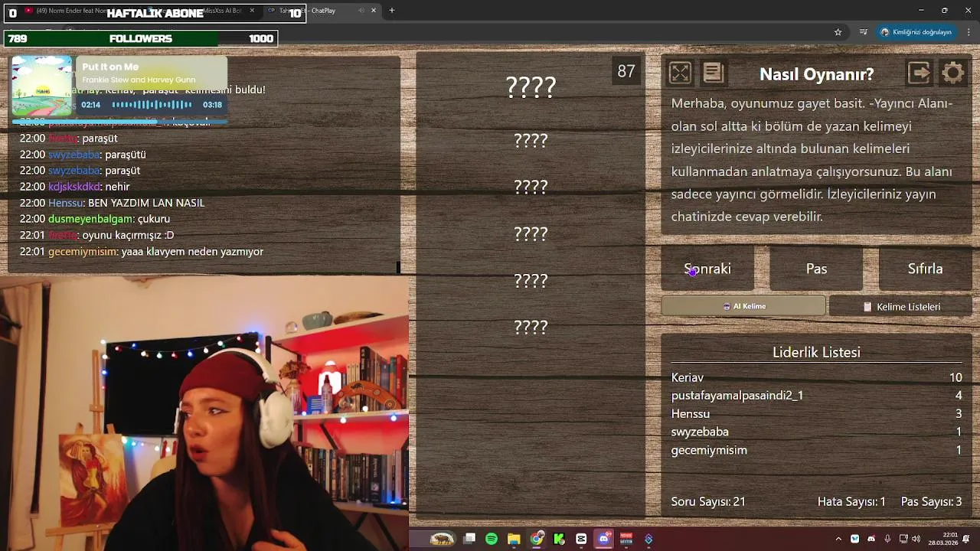Open a new browser tab

(x=392, y=11)
